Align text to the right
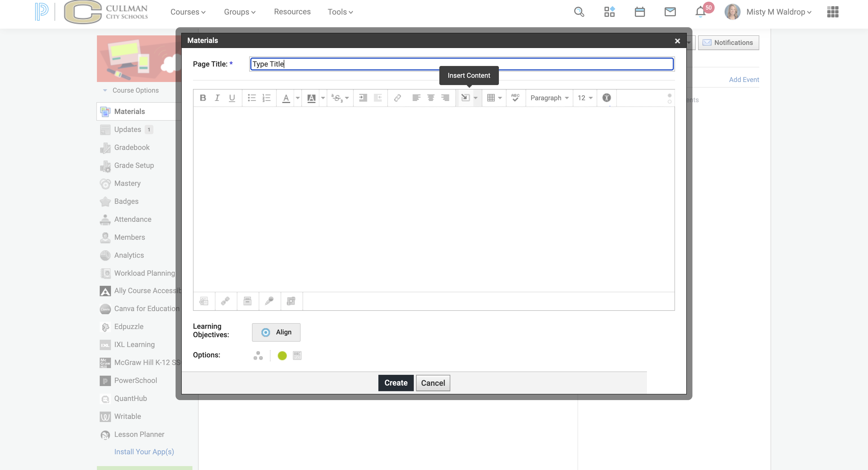The width and height of the screenshot is (868, 470). pyautogui.click(x=445, y=98)
